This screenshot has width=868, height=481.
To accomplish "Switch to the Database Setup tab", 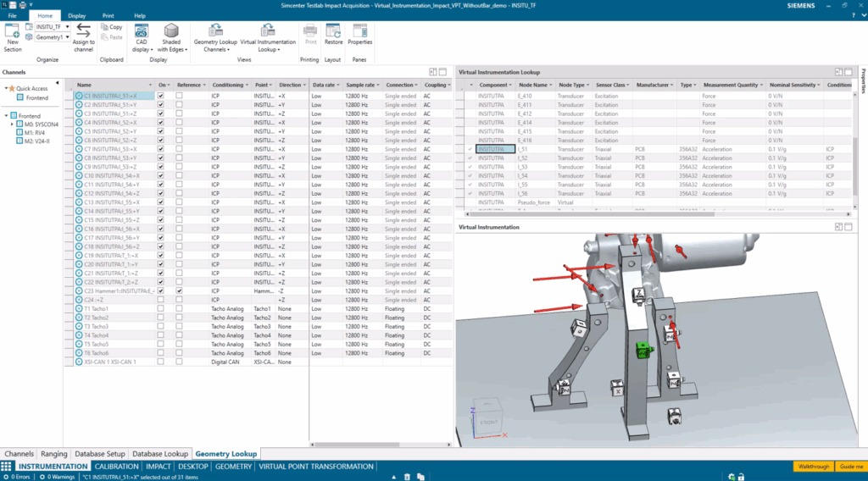I will pyautogui.click(x=102, y=454).
